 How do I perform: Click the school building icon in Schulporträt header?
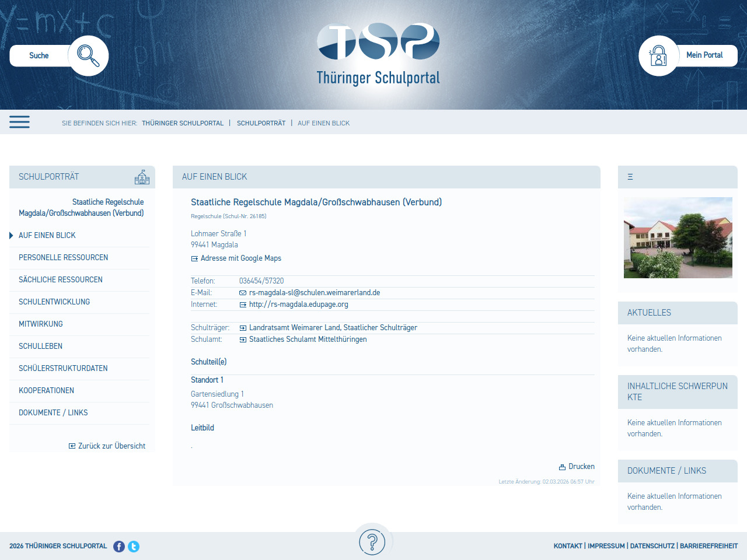click(x=142, y=177)
